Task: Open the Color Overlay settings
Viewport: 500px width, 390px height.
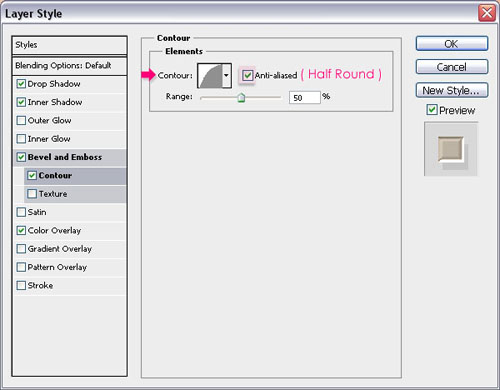Action: pyautogui.click(x=54, y=230)
